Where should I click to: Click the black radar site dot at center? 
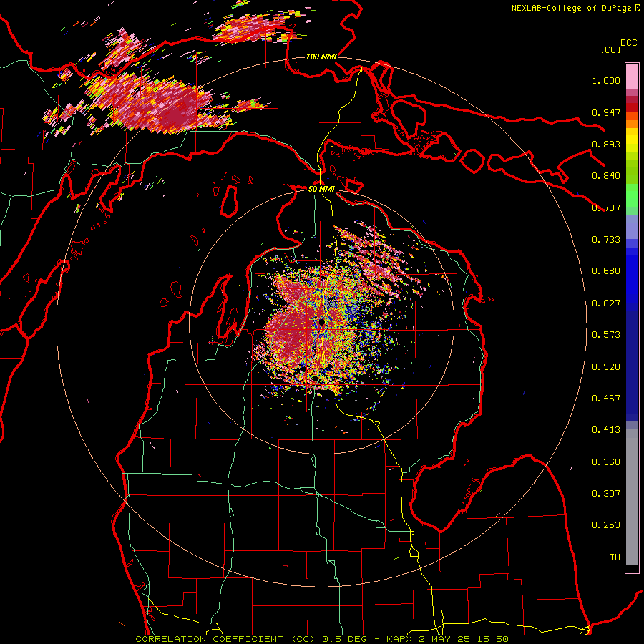pyautogui.click(x=321, y=321)
